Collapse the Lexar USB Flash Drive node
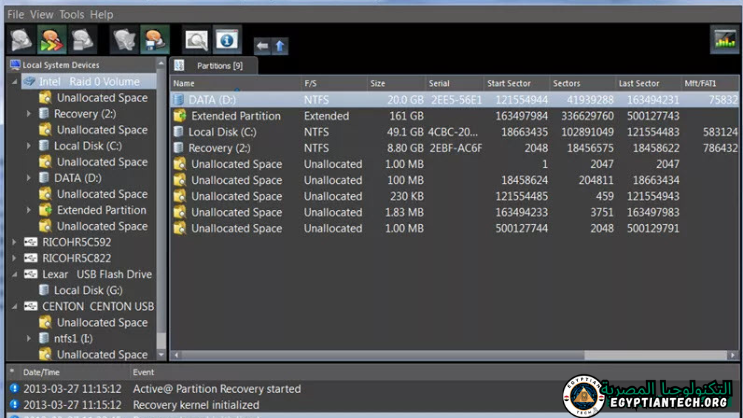743x418 pixels. [14, 274]
